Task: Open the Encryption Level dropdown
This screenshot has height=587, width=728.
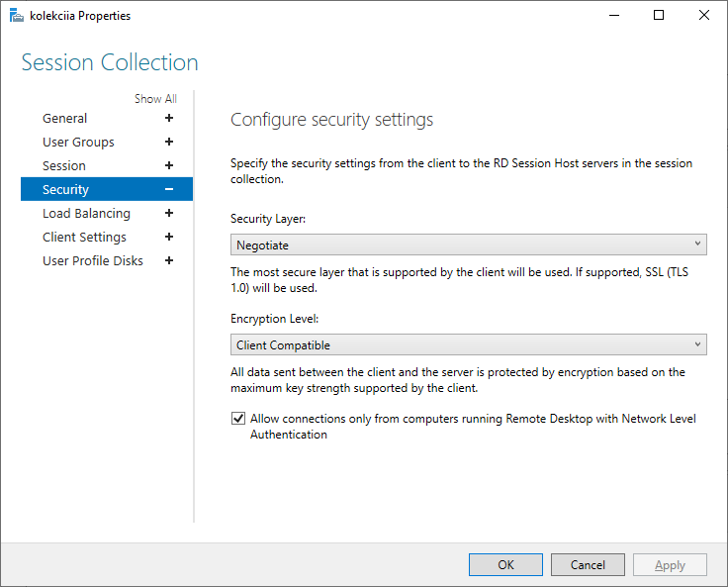Action: point(469,345)
